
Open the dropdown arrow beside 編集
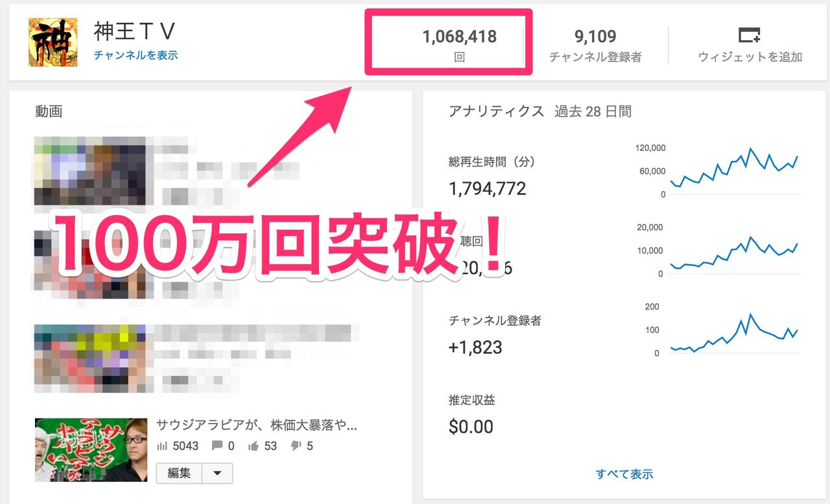[x=217, y=473]
